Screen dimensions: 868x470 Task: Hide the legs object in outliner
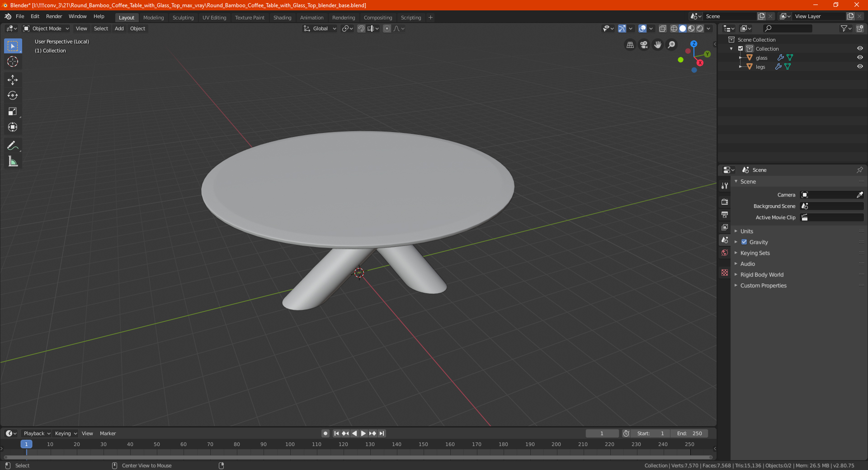(x=860, y=66)
